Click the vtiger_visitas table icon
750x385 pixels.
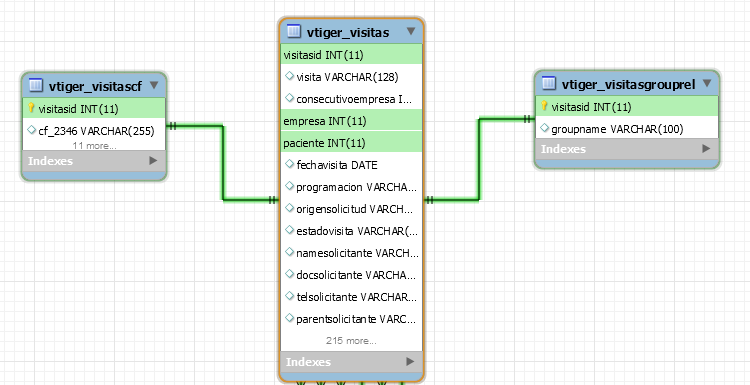tap(293, 32)
